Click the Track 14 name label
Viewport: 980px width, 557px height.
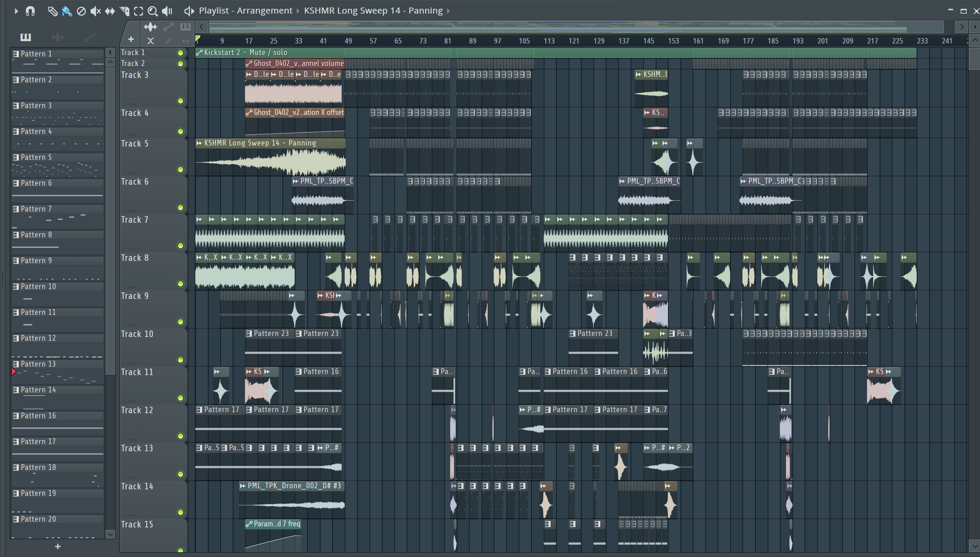click(137, 486)
